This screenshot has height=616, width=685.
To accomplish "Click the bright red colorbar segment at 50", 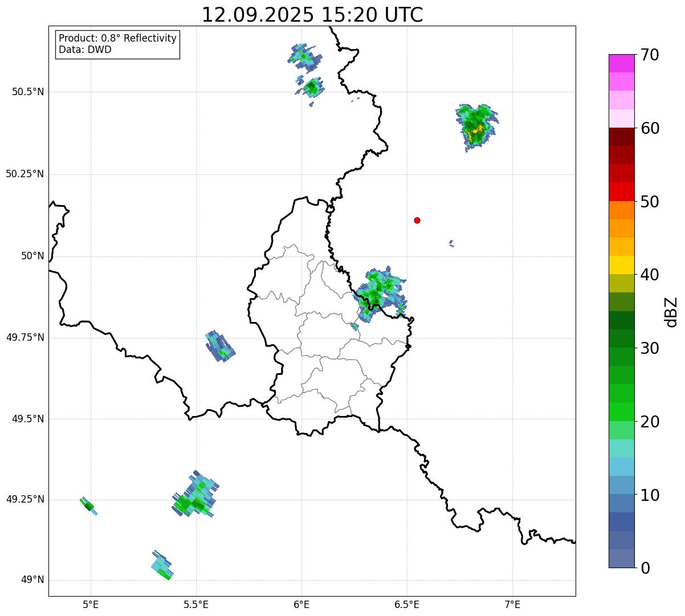I will click(622, 192).
